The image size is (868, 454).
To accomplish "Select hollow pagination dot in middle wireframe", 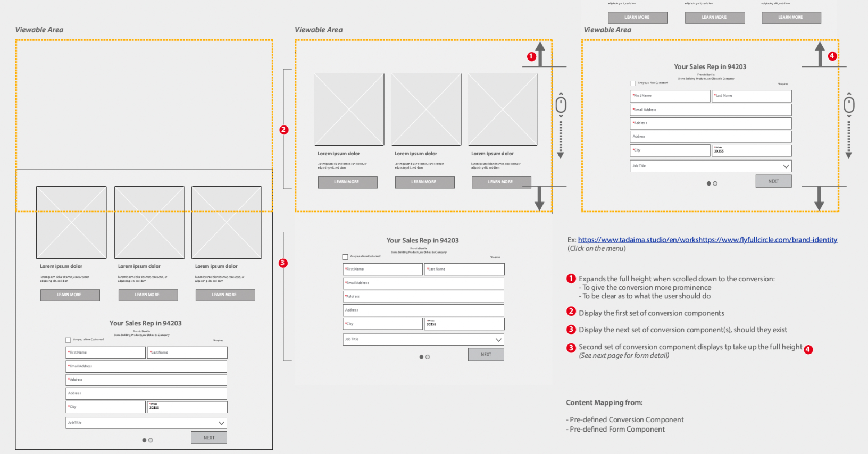I will pyautogui.click(x=428, y=357).
